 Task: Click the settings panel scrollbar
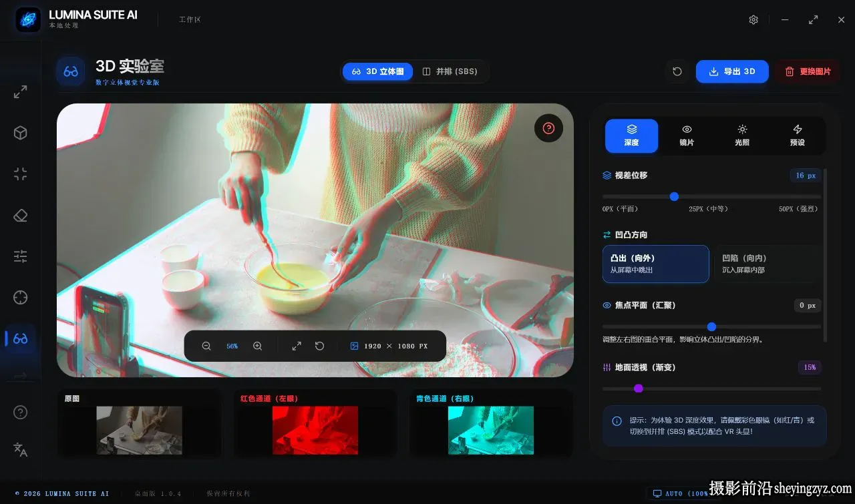coord(825,255)
